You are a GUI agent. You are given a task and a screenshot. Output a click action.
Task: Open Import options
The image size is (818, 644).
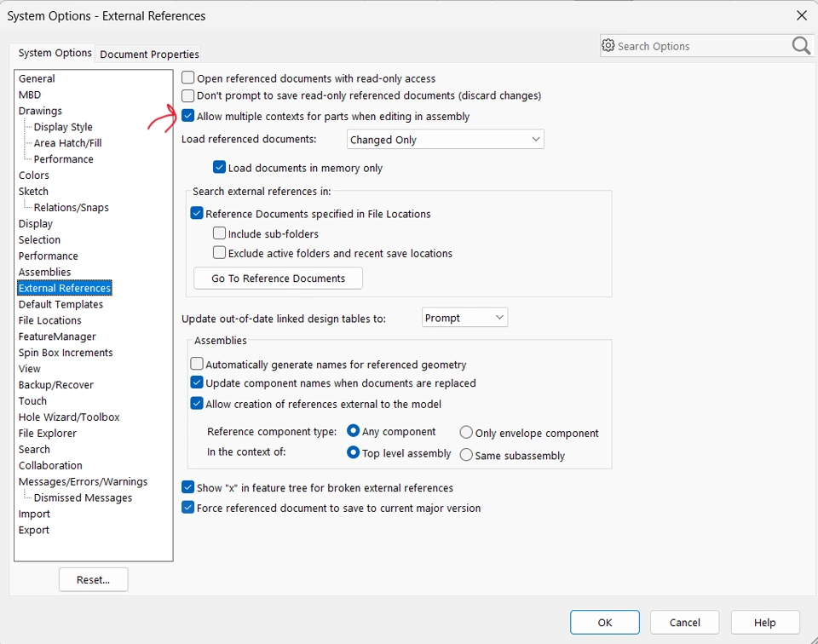[x=34, y=515]
